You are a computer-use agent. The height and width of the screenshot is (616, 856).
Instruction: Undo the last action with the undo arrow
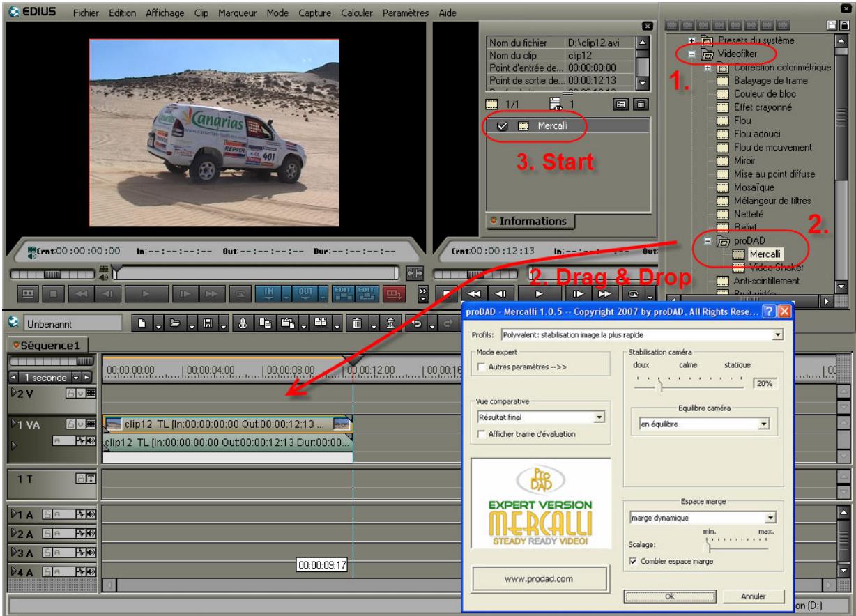click(416, 323)
